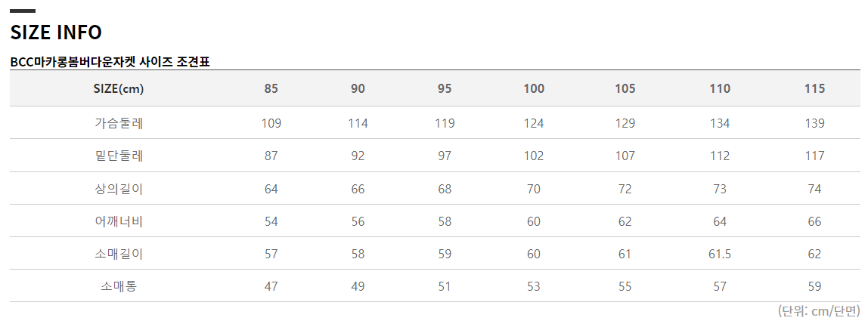Click the SIZE INFO heading
868x327 pixels.
tap(56, 32)
